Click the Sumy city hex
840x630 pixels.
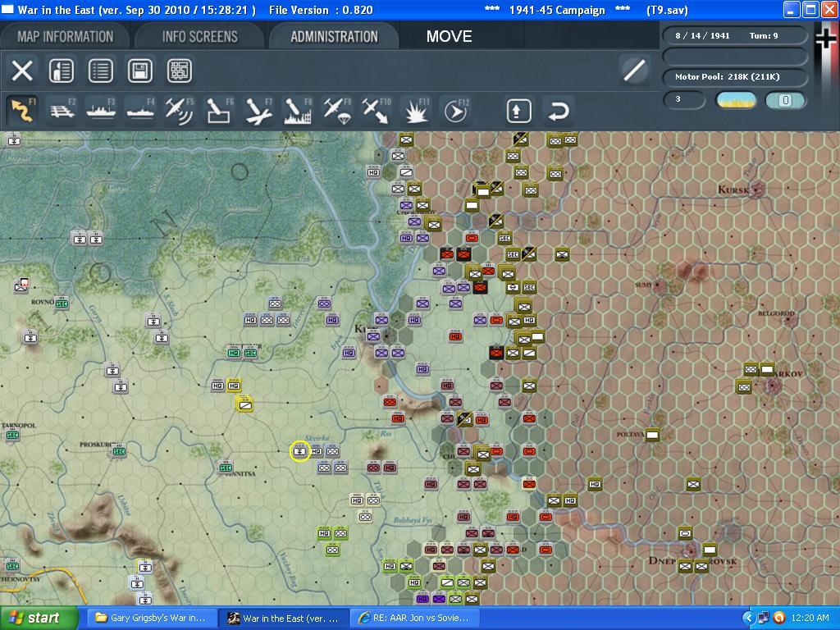(x=659, y=286)
